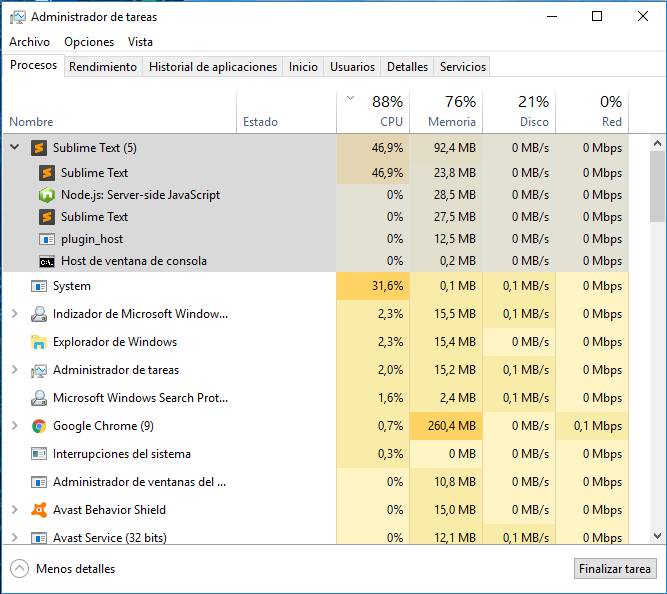
Task: Sort by the Memoria column header
Action: [x=446, y=112]
